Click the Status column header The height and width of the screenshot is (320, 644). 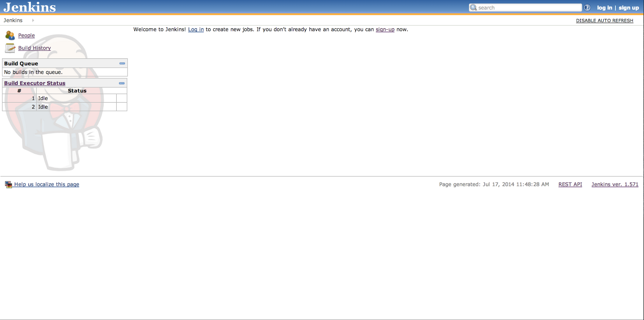coord(77,91)
